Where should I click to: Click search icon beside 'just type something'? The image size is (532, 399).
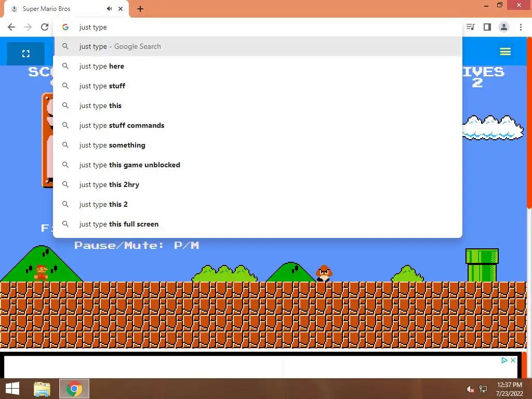click(65, 145)
